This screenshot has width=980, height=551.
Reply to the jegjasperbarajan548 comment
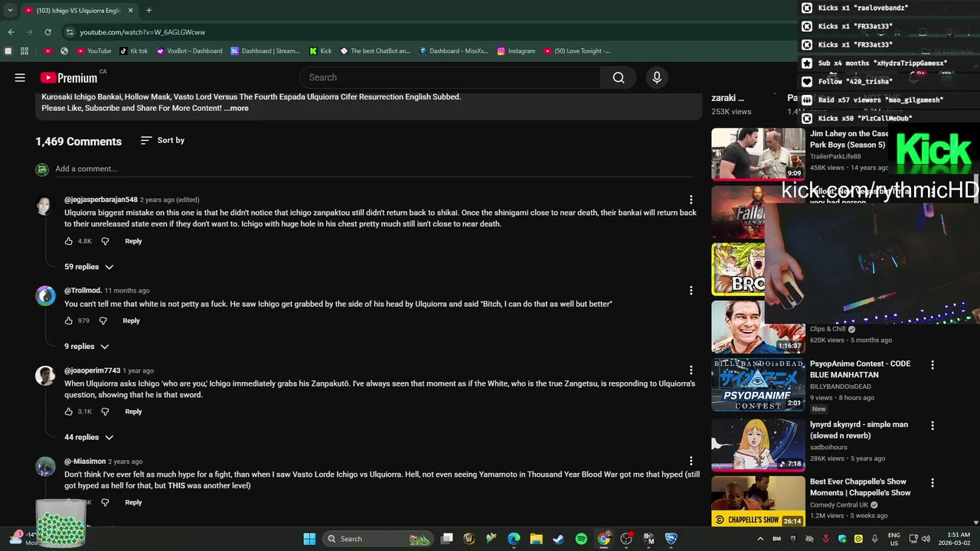click(x=133, y=241)
